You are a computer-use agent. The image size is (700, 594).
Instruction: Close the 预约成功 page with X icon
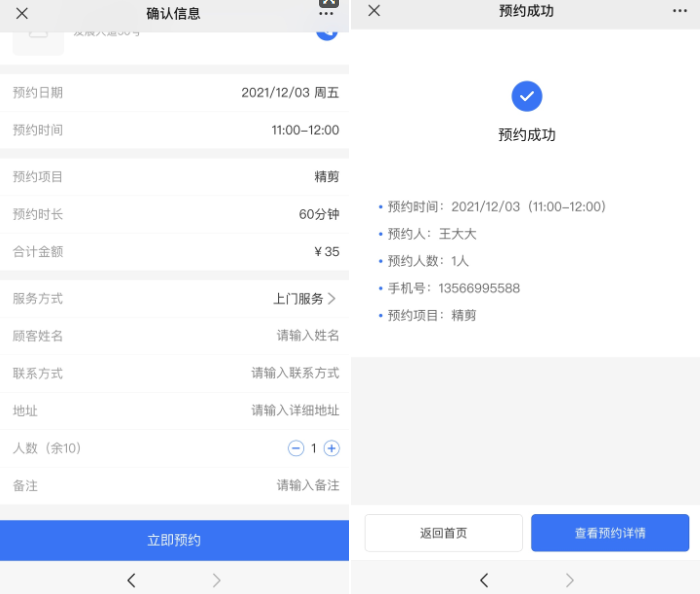374,10
